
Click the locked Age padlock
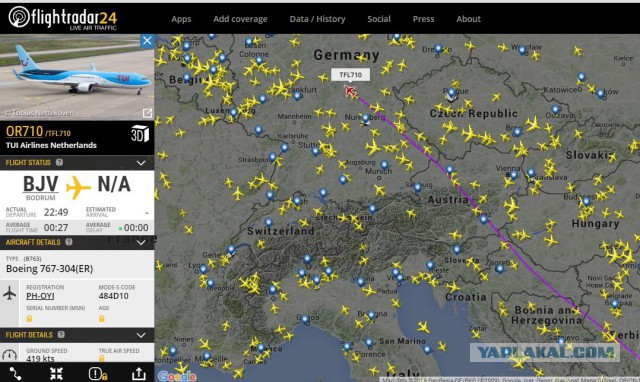tap(102, 318)
